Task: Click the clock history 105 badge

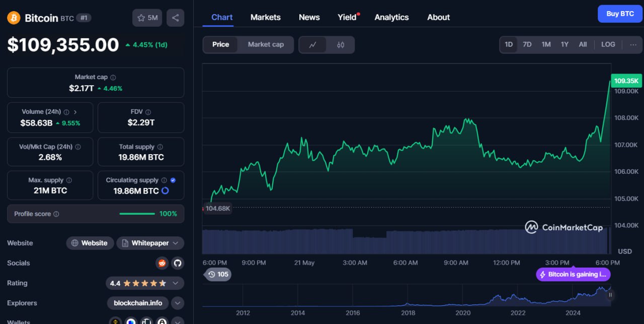Action: [218, 274]
